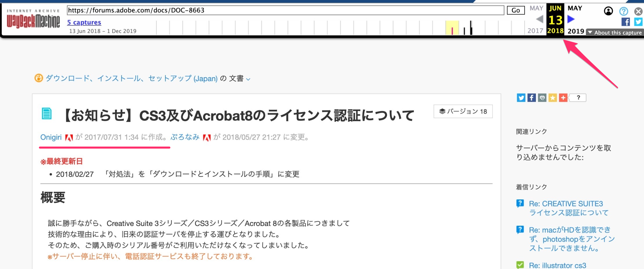Screen dimensions: 644x269
Task: Go to previous capture with gray arrow
Action: coord(539,19)
